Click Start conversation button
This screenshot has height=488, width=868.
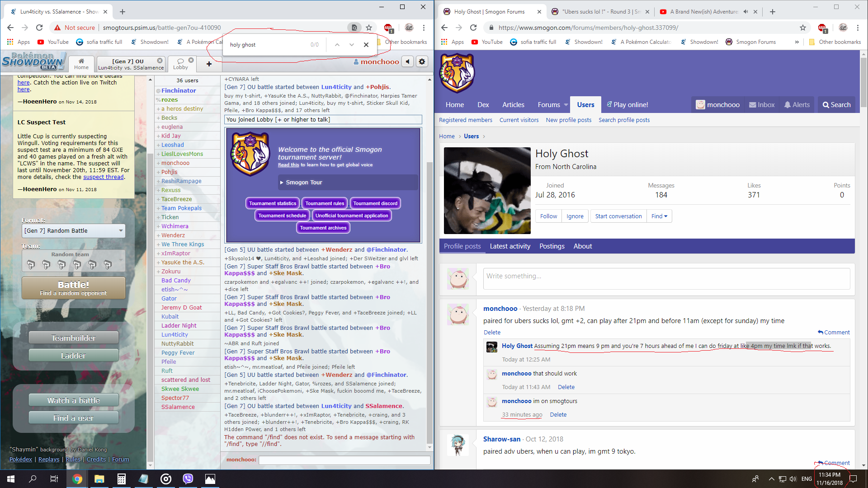618,216
